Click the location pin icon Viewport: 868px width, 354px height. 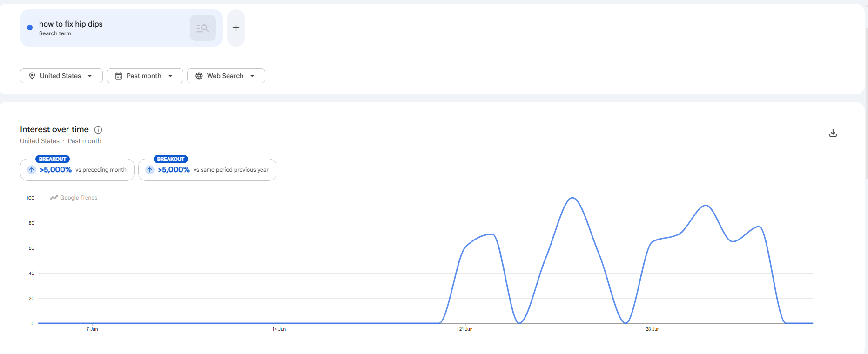click(x=32, y=76)
